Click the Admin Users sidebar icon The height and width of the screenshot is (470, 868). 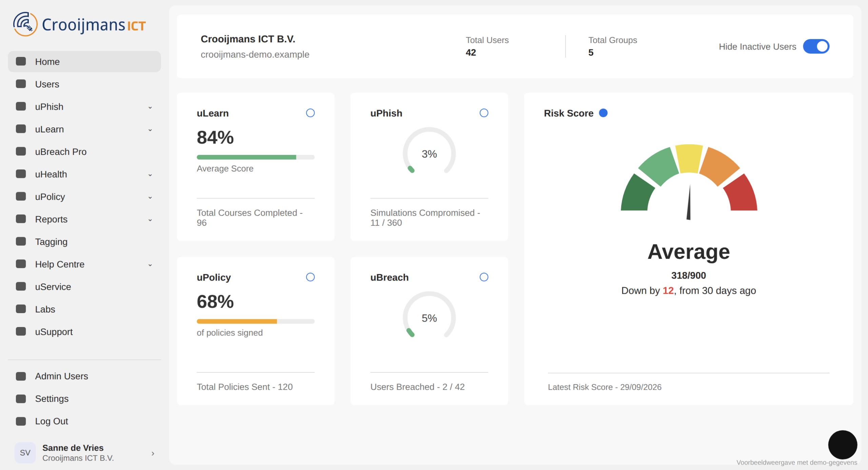21,376
